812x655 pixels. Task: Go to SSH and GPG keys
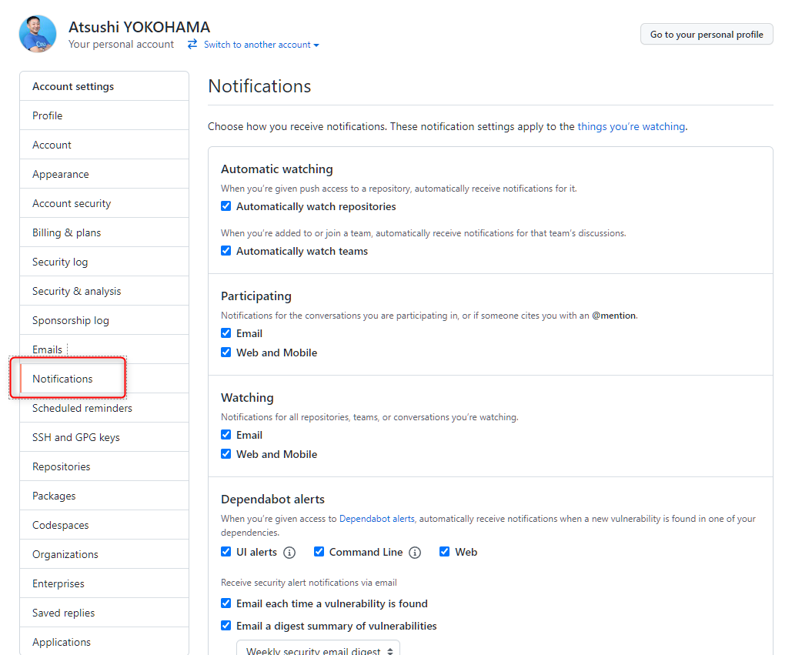coord(104,437)
